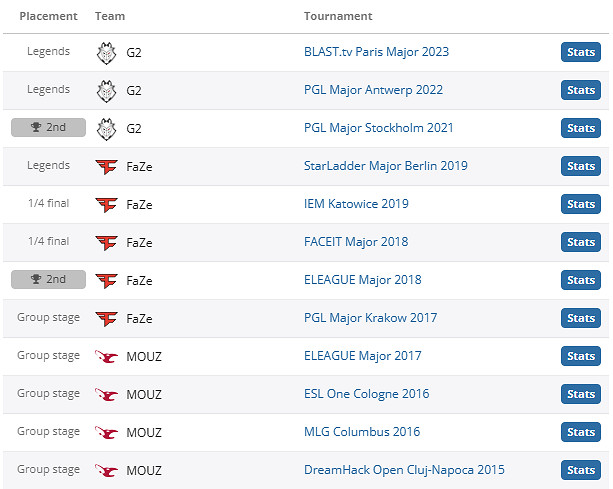This screenshot has width=613, height=489.
Task: Click the trophy 2nd badge for ELEAGUE Major 2018
Action: [48, 280]
